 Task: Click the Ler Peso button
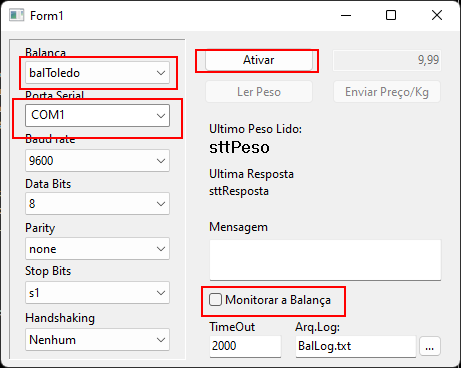pos(259,92)
